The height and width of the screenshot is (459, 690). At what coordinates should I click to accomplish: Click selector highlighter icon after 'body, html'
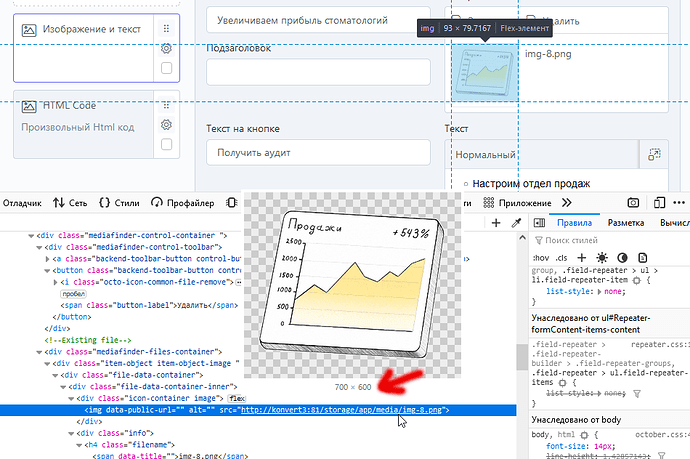[x=584, y=435]
